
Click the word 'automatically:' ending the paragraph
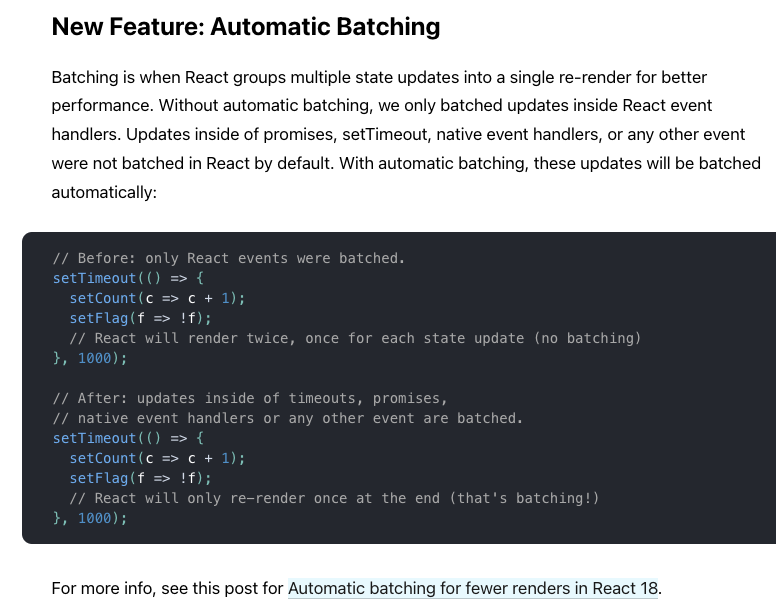(104, 192)
